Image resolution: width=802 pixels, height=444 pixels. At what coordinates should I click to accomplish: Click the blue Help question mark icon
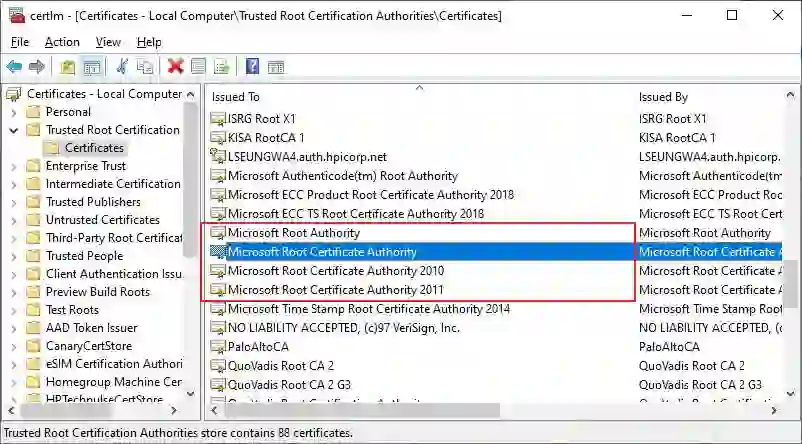252,66
